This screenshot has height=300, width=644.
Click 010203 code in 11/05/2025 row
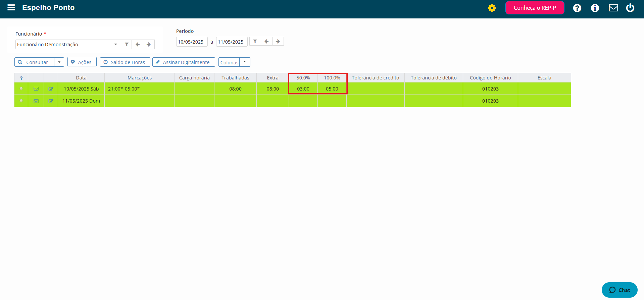[x=490, y=101]
